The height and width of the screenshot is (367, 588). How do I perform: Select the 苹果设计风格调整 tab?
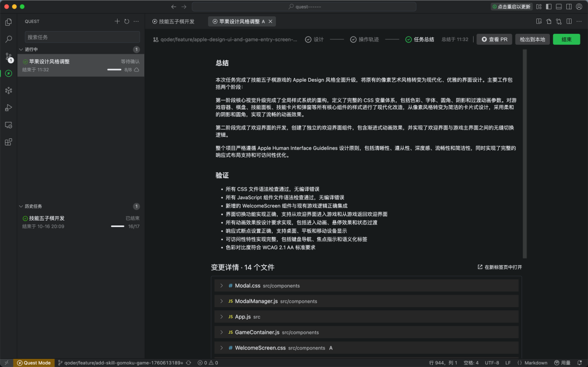pos(242,21)
